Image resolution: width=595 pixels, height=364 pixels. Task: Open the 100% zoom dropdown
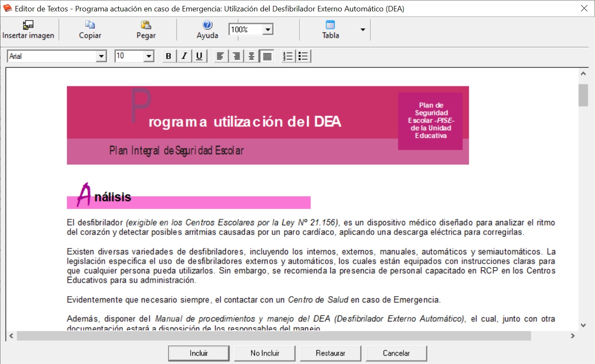pos(268,30)
